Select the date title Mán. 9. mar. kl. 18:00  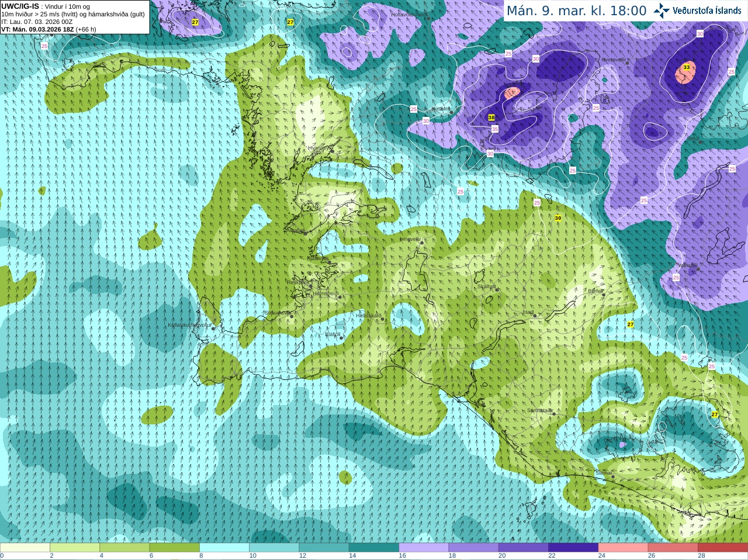coord(576,11)
